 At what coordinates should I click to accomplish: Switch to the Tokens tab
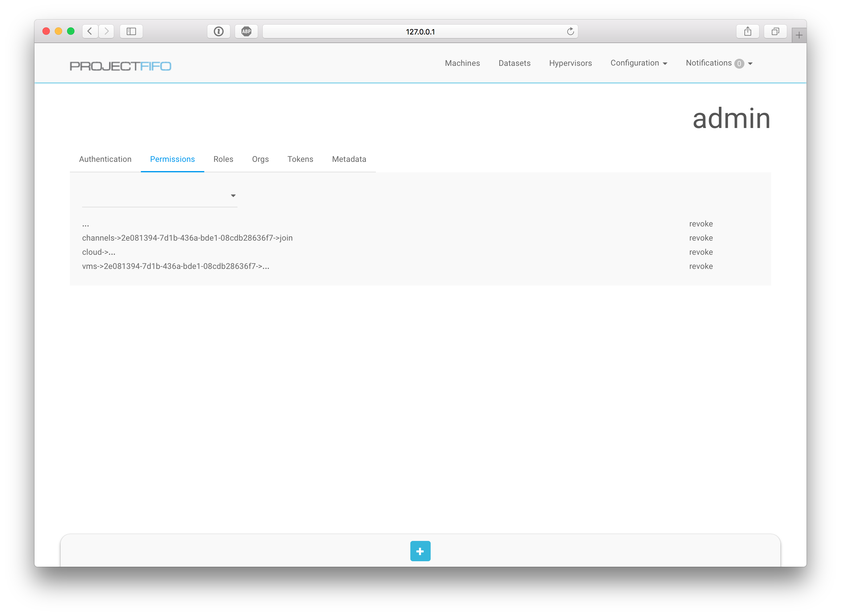pos(300,159)
